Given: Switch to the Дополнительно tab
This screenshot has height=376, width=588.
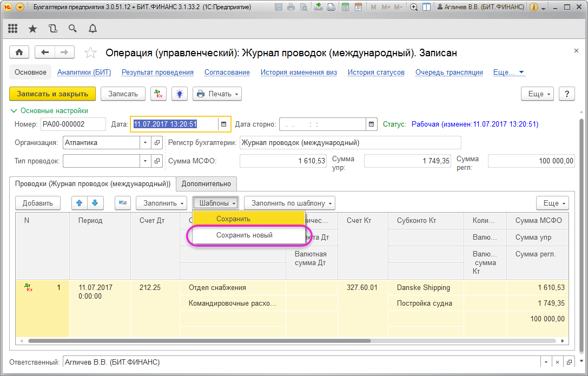Looking at the screenshot, I should [x=206, y=184].
